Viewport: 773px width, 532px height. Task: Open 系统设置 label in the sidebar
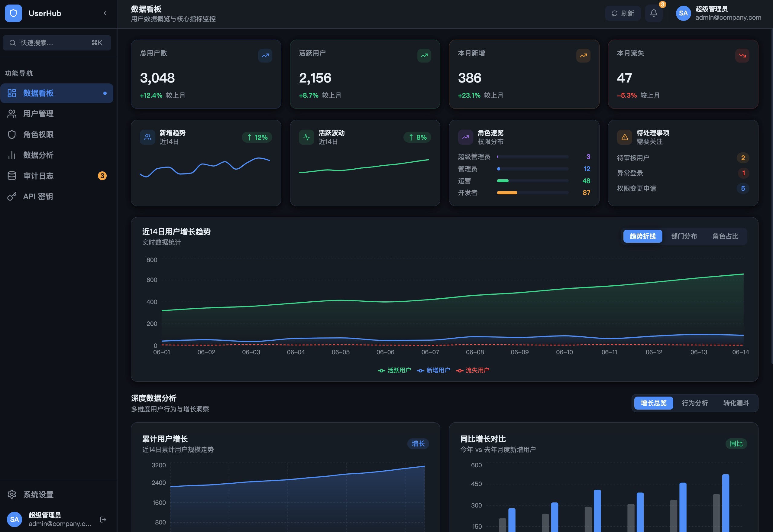pos(38,494)
